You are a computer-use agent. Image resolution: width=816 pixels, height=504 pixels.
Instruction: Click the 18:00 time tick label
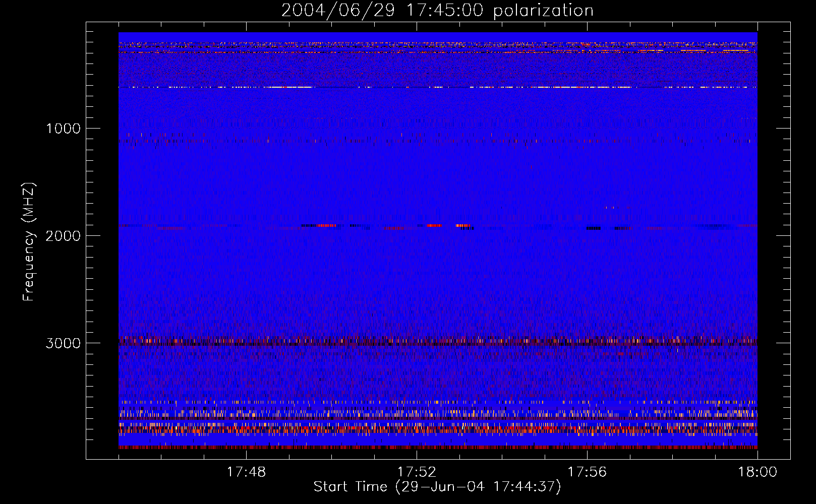click(x=757, y=472)
